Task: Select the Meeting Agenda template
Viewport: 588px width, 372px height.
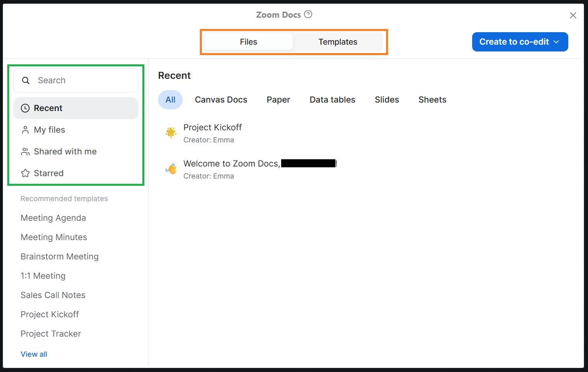Action: point(53,218)
